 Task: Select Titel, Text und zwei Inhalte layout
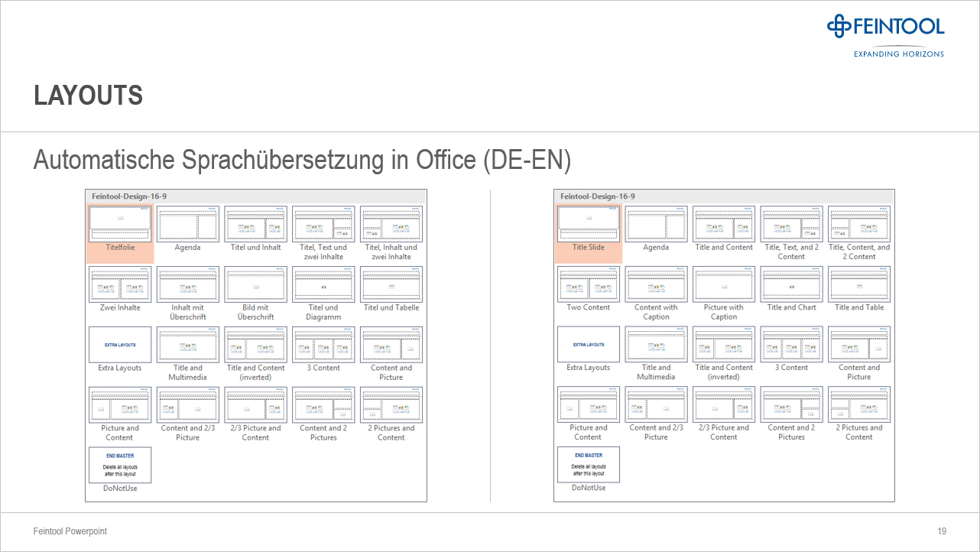pos(323,224)
